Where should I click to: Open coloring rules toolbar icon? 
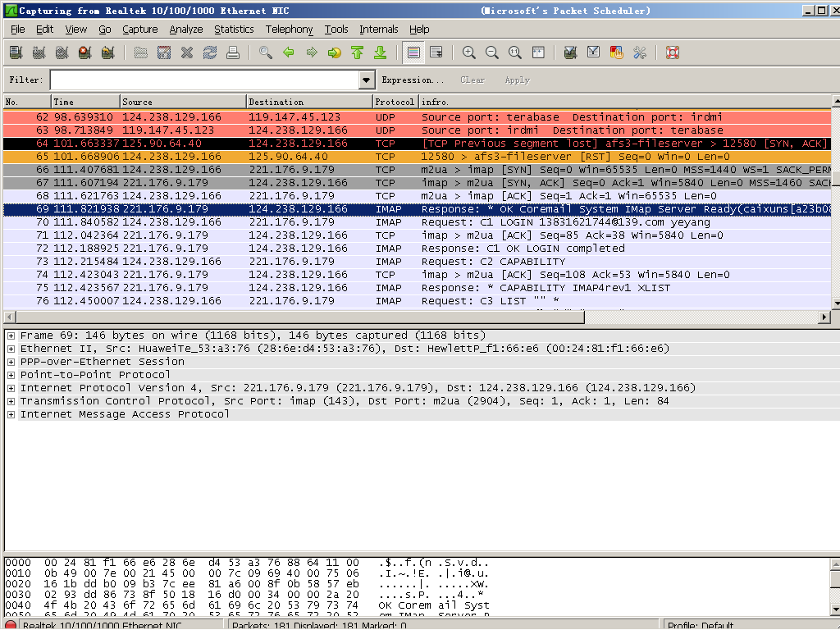tap(617, 52)
